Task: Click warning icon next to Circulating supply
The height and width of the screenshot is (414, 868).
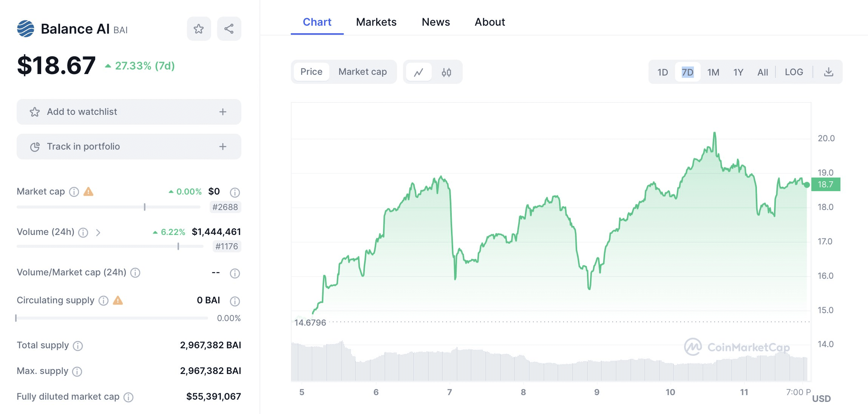Action: (118, 300)
